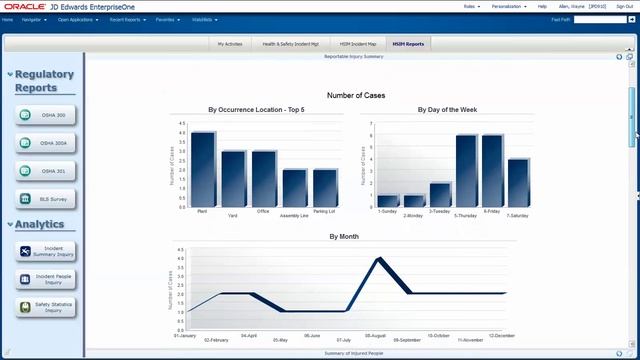This screenshot has height=360, width=640.
Task: Collapse the Analytics section
Action: (10, 224)
